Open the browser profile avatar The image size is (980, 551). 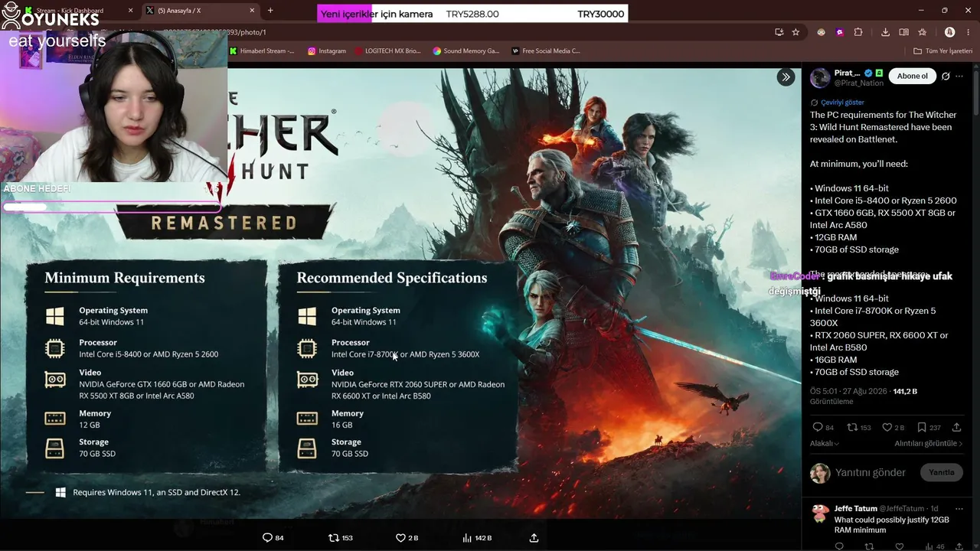(x=949, y=32)
